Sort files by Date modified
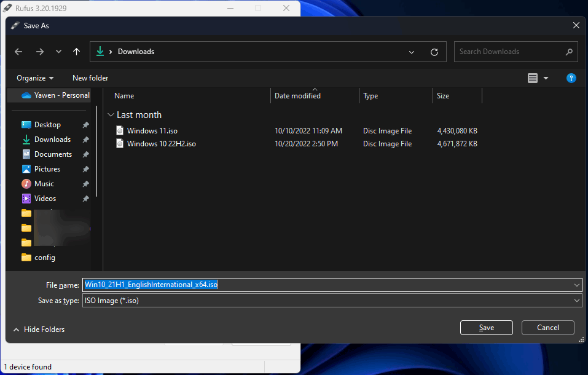The height and width of the screenshot is (375, 588). 297,96
